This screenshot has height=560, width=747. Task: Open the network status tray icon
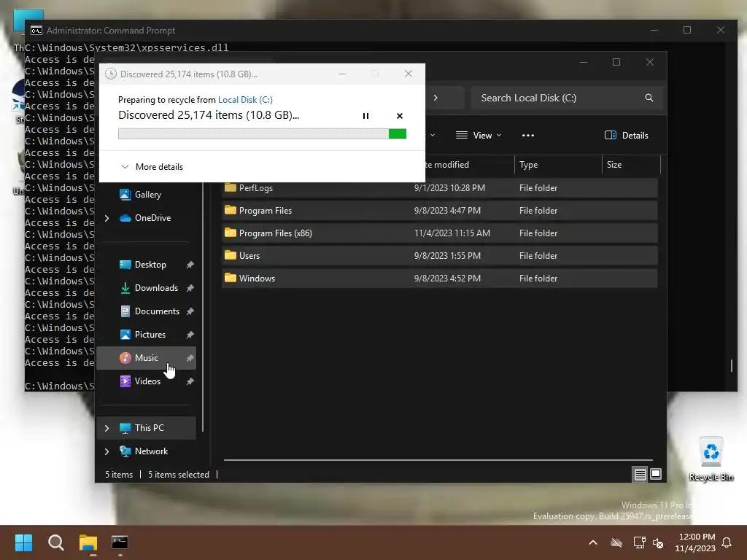click(639, 542)
